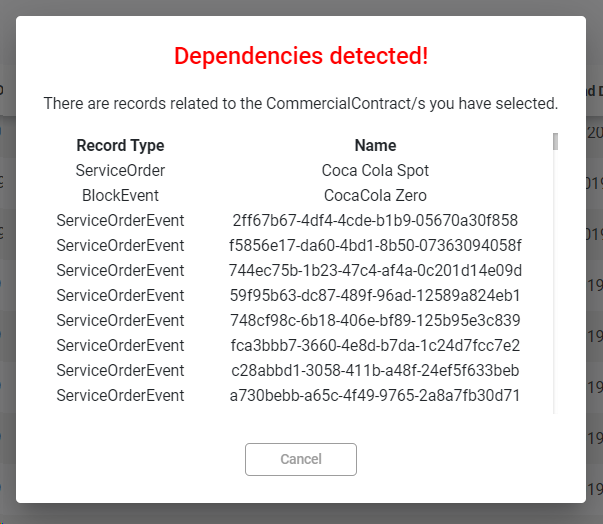Select record f5856e17-da60-4bd1-8b50-07363094058f

coord(375,245)
